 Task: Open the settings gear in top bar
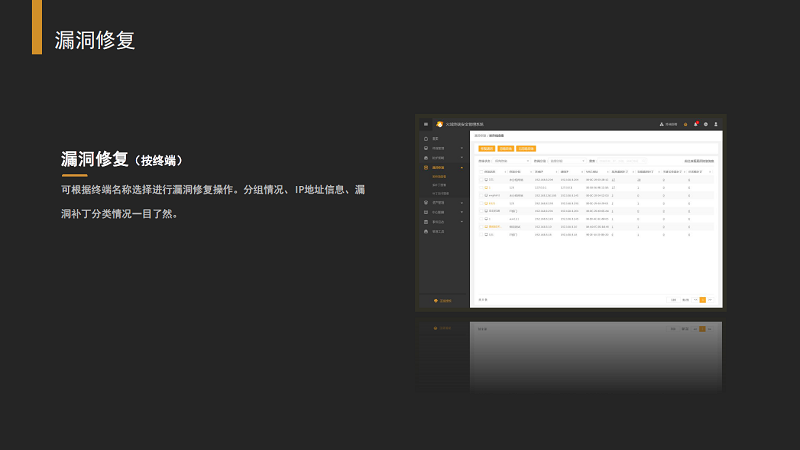point(706,124)
